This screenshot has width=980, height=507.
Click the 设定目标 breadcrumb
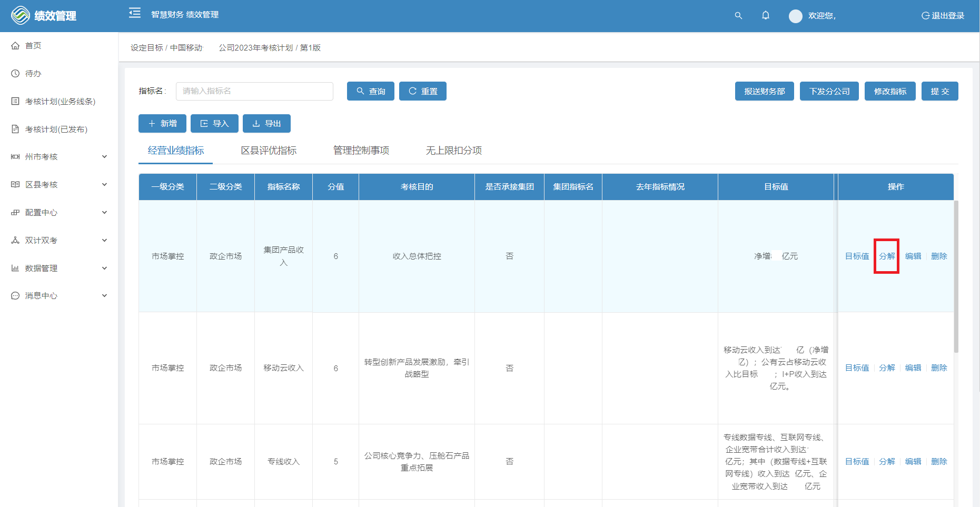147,48
